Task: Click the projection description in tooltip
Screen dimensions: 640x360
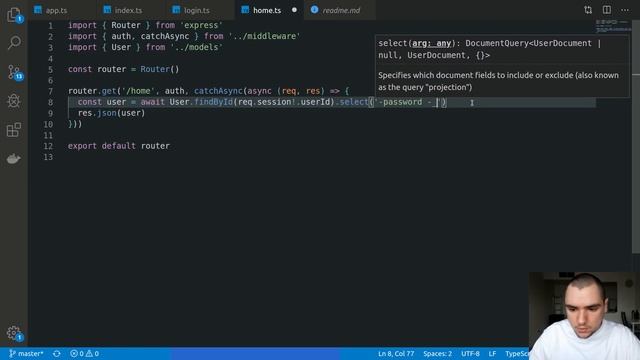Action: 498,81
